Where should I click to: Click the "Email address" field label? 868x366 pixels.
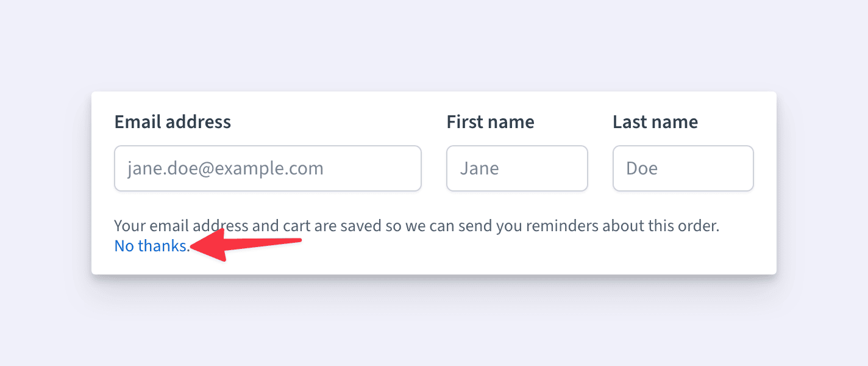point(173,122)
